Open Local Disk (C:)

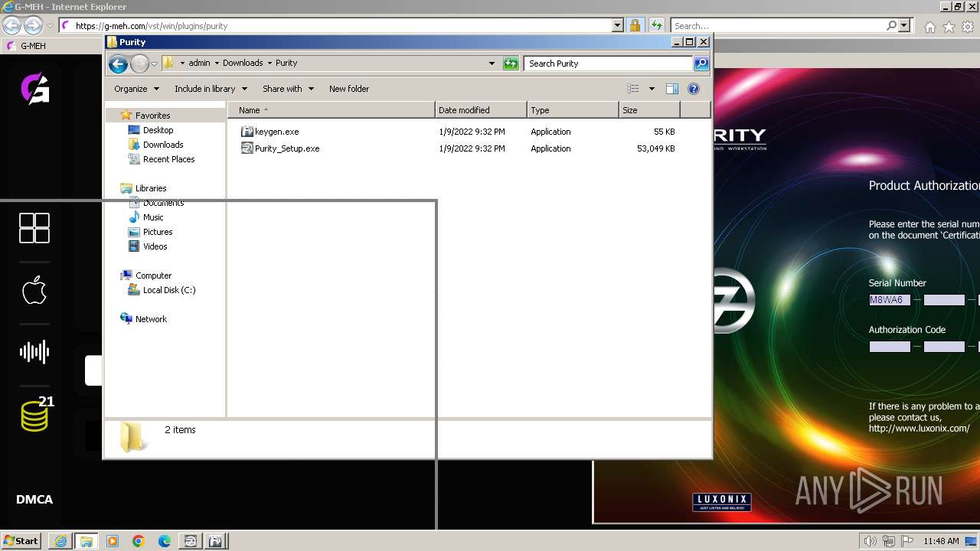tap(169, 290)
